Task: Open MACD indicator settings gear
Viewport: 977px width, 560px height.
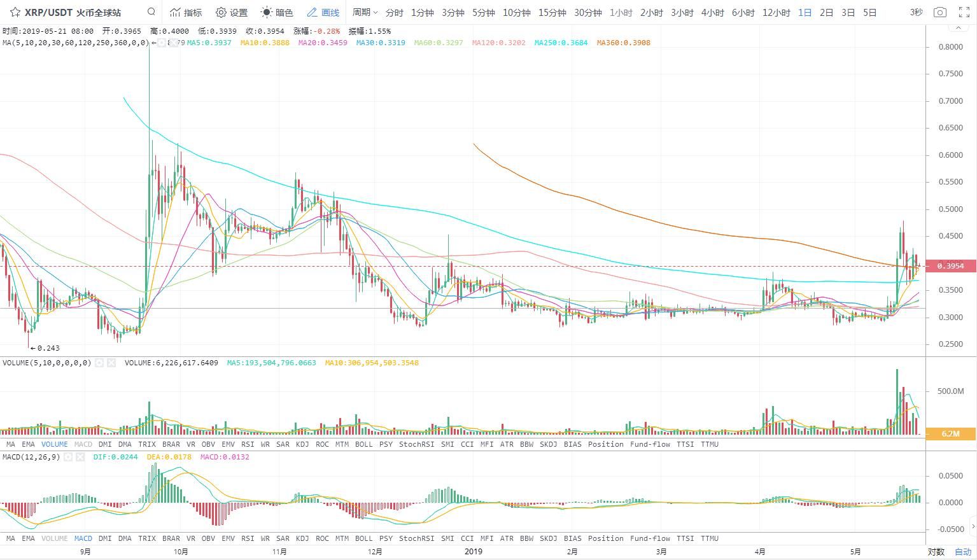Action: [x=68, y=457]
